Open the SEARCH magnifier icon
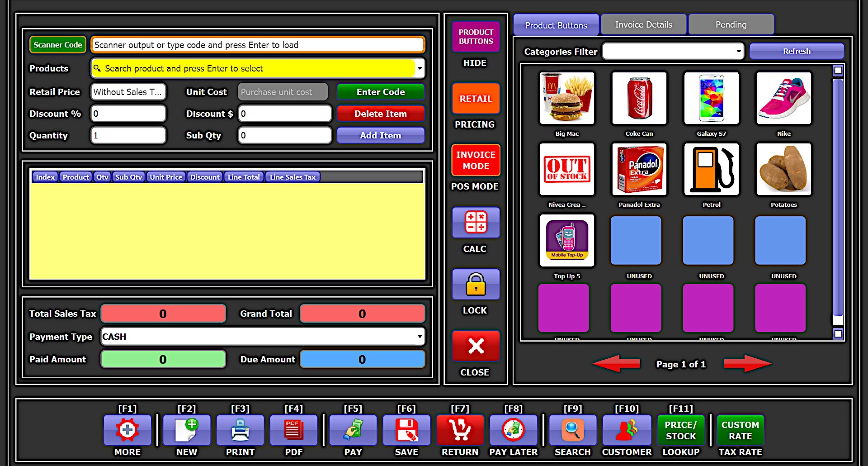The height and width of the screenshot is (466, 868). (573, 430)
